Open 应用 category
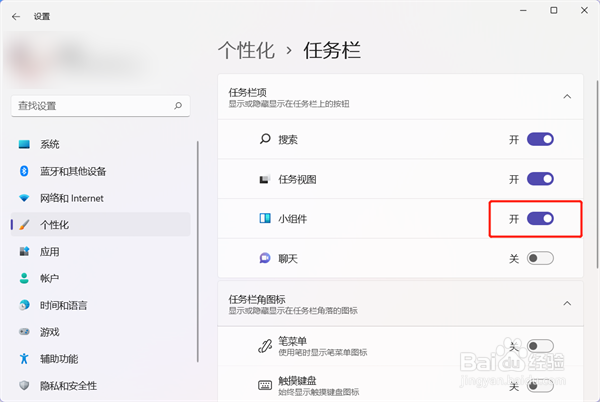The image size is (600, 402). click(x=101, y=252)
